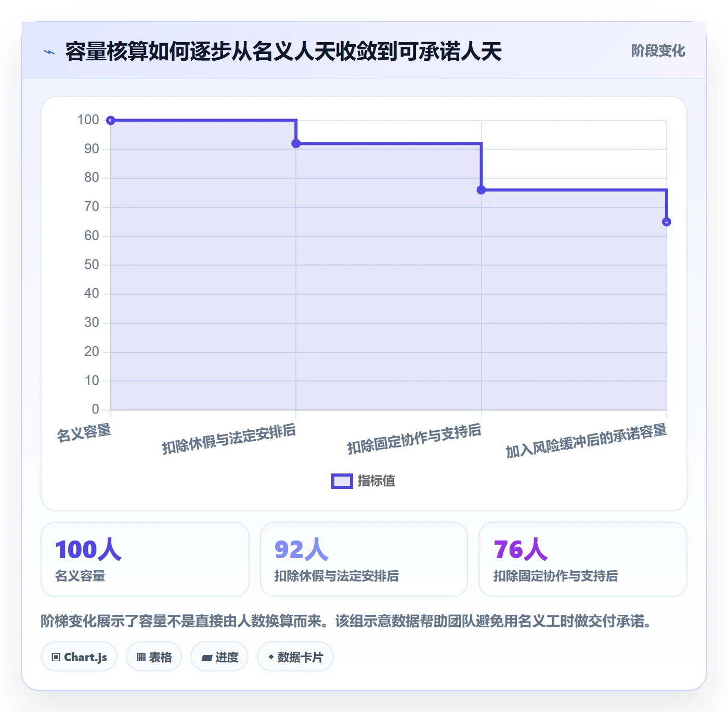Click the 进度 tag chip
Image resolution: width=728 pixels, height=712 pixels.
pos(219,657)
